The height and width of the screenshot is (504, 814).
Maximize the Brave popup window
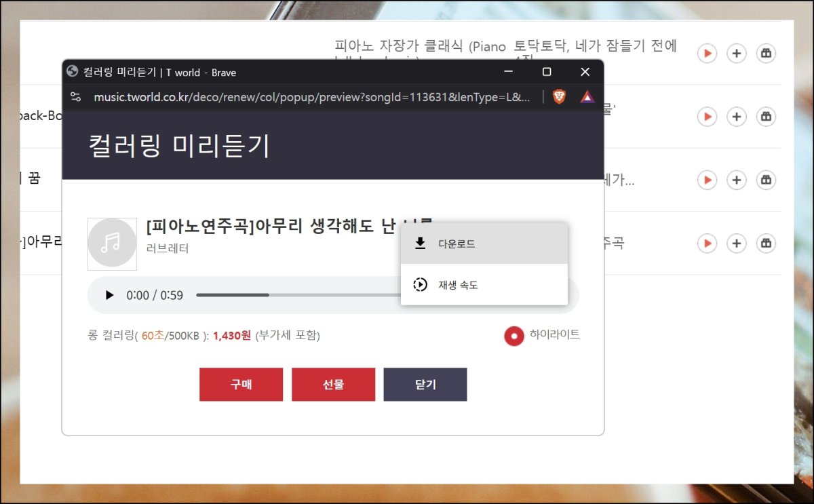coord(547,72)
